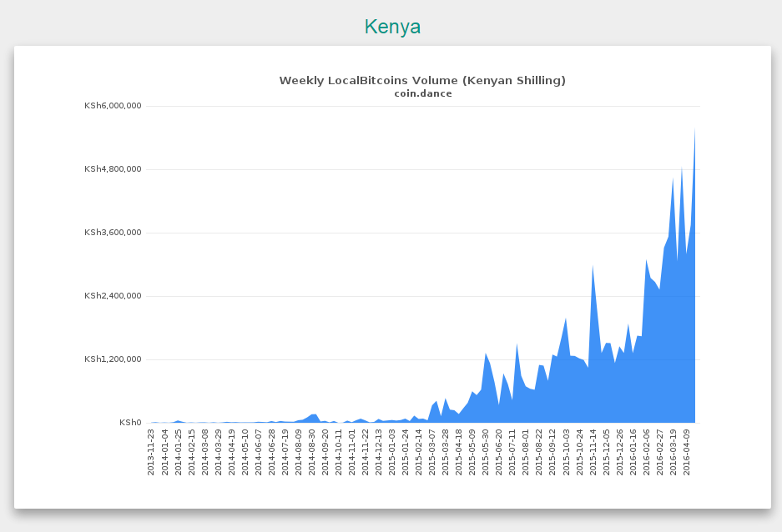
Task: Click the KSh1,200,000 axis label
Action: (113, 359)
